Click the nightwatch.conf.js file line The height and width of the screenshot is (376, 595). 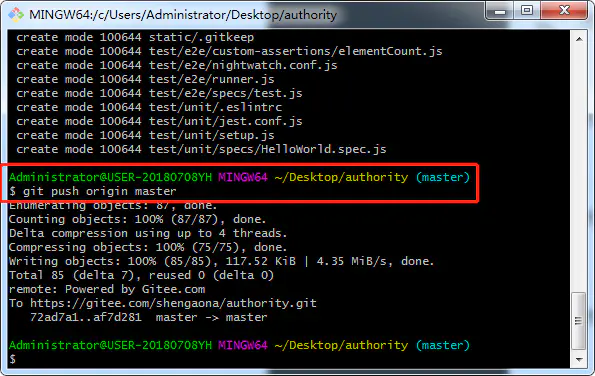pyautogui.click(x=177, y=65)
